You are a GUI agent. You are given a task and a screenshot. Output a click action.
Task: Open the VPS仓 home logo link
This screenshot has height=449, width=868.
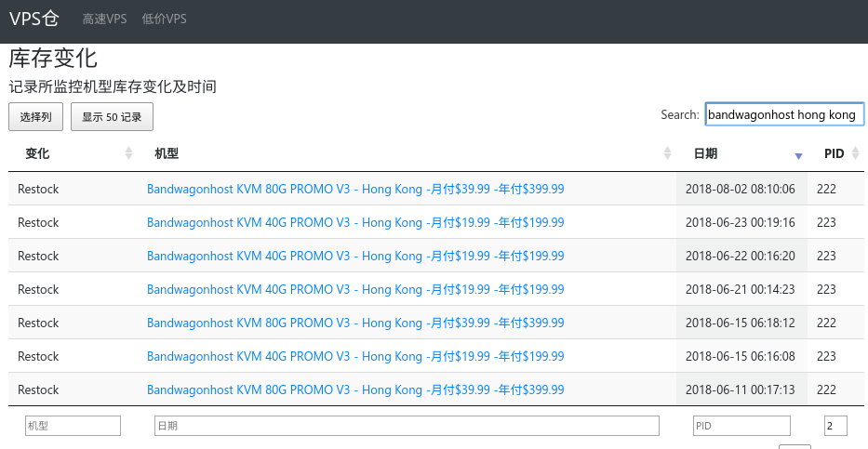pos(34,19)
